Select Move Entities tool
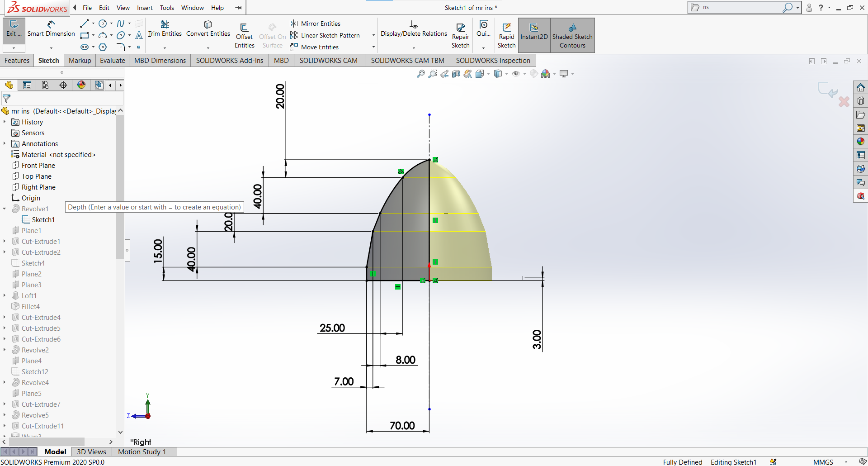 (315, 47)
